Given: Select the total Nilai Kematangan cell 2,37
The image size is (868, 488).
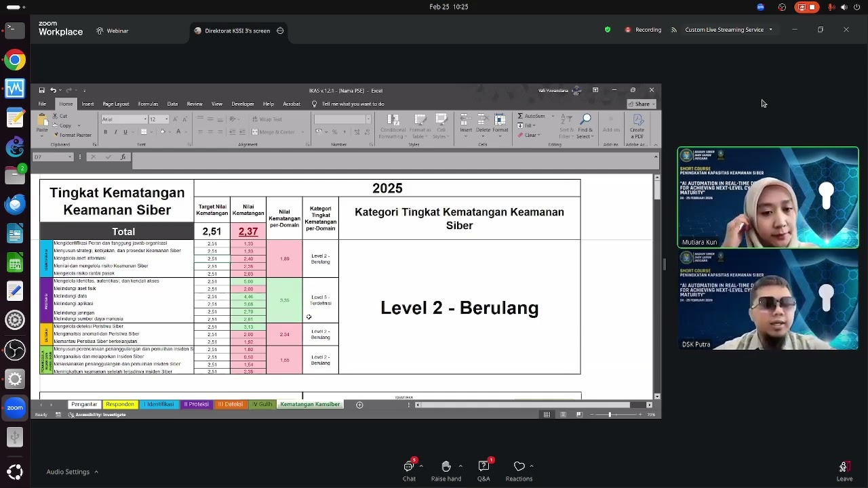Looking at the screenshot, I should click(x=248, y=231).
